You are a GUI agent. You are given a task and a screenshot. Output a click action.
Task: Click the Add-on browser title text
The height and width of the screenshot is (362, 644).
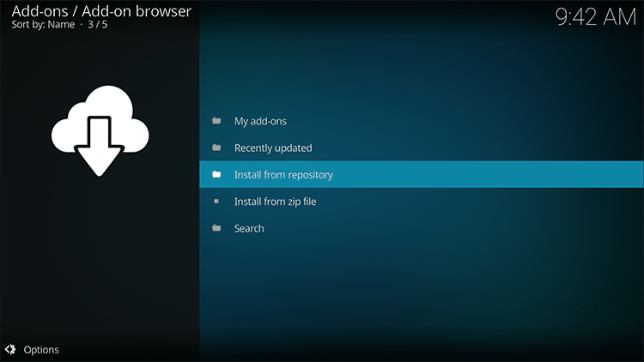(136, 12)
